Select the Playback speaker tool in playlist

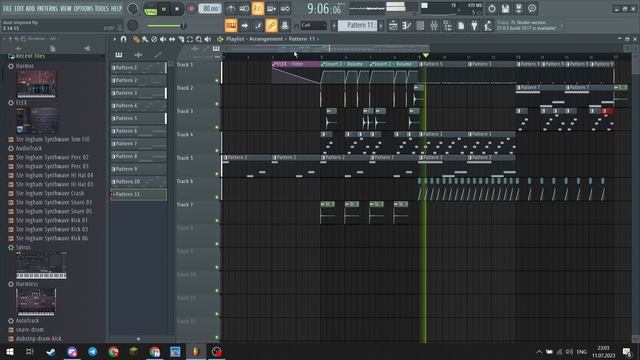coord(208,39)
